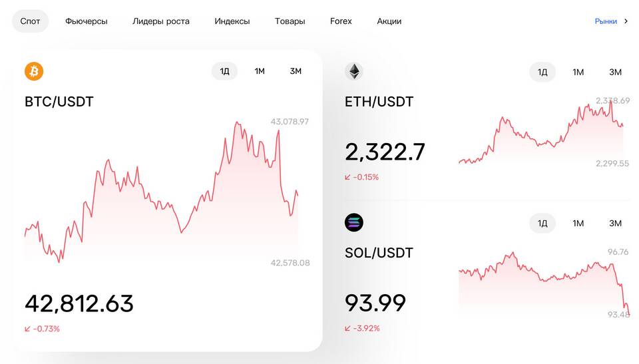
Task: Switch BTC chart to 3М timeframe
Action: [x=296, y=71]
